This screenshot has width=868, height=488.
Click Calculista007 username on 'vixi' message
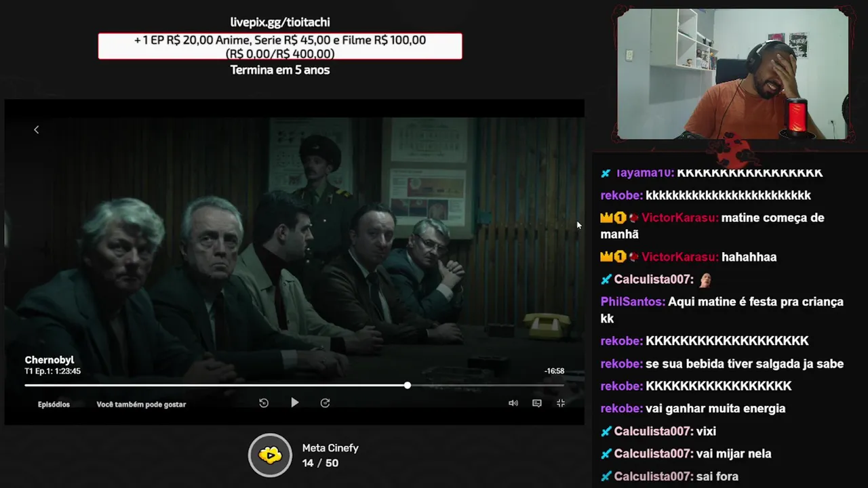pyautogui.click(x=654, y=431)
